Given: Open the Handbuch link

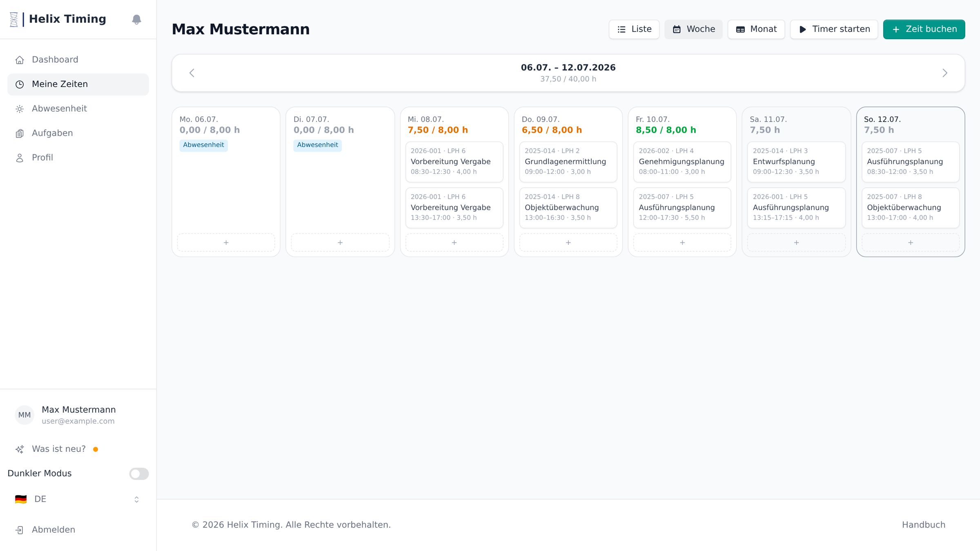Looking at the screenshot, I should tap(924, 525).
